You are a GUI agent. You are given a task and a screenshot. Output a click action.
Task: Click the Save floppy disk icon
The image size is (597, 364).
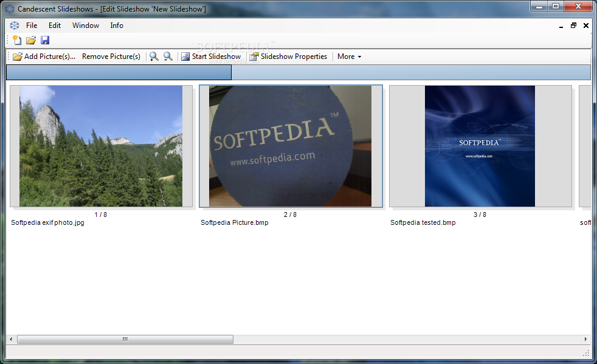(45, 40)
